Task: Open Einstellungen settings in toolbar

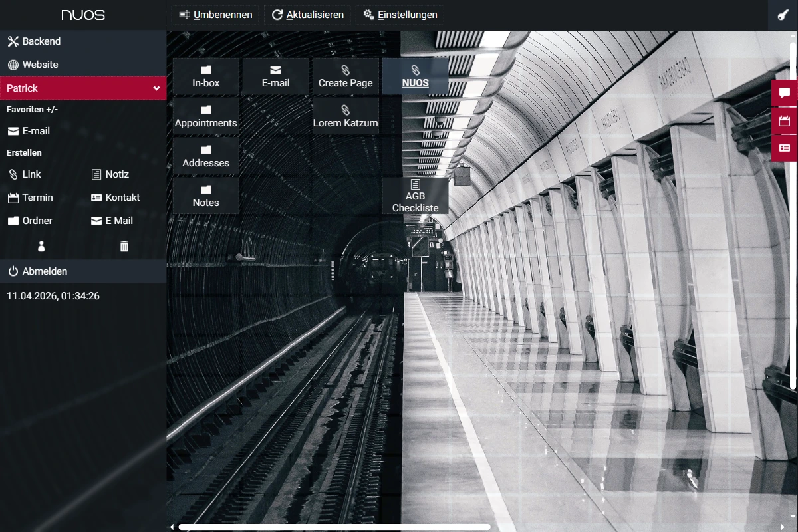Action: pos(400,15)
